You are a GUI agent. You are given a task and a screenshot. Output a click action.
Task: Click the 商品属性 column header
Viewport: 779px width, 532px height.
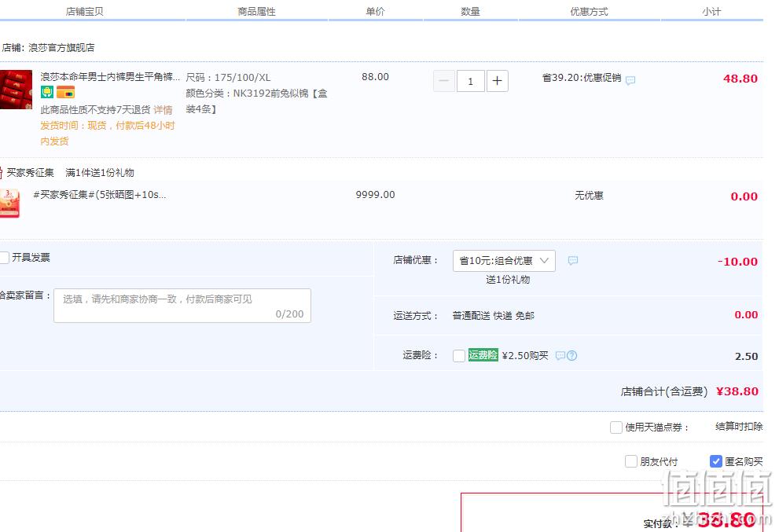pos(256,12)
